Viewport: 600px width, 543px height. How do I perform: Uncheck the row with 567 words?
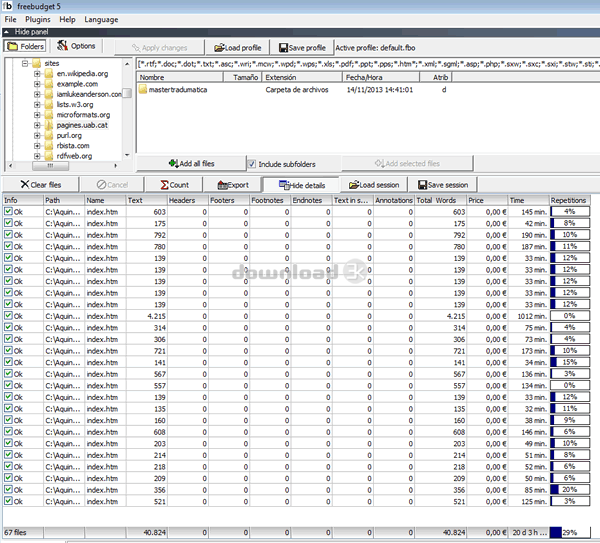(8, 373)
